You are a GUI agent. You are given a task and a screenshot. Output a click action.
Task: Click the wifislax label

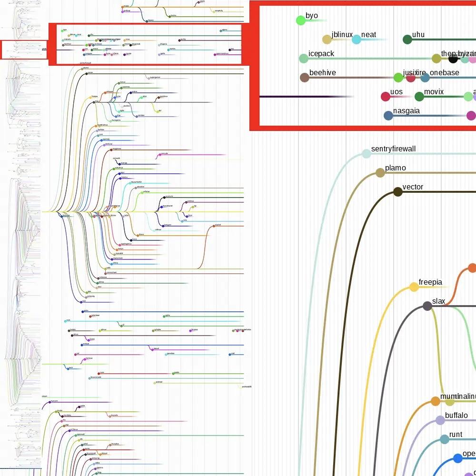click(146, 191)
